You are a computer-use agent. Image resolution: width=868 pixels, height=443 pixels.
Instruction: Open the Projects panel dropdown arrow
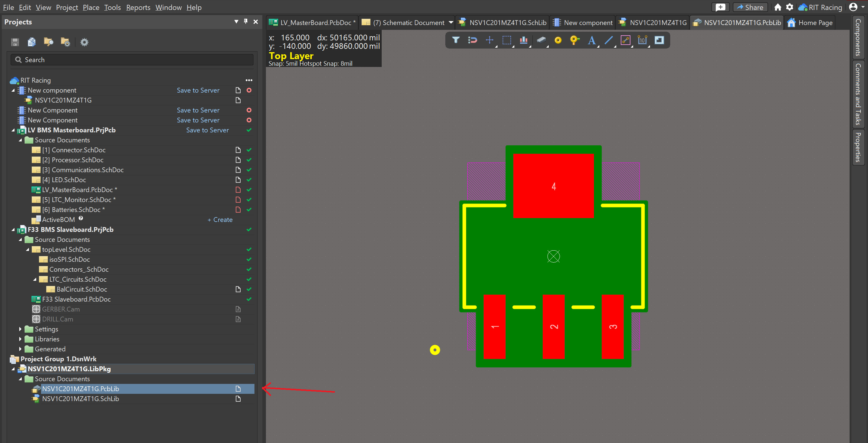click(236, 22)
